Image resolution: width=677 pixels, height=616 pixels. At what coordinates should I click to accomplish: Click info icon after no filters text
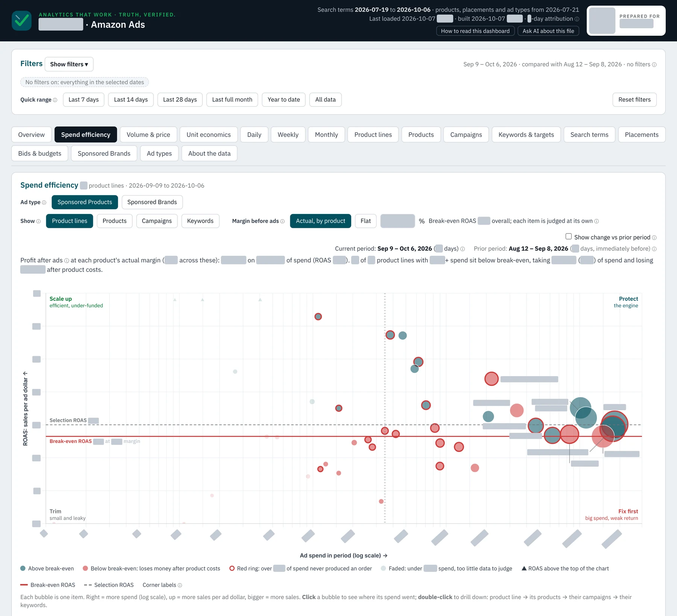(x=654, y=65)
